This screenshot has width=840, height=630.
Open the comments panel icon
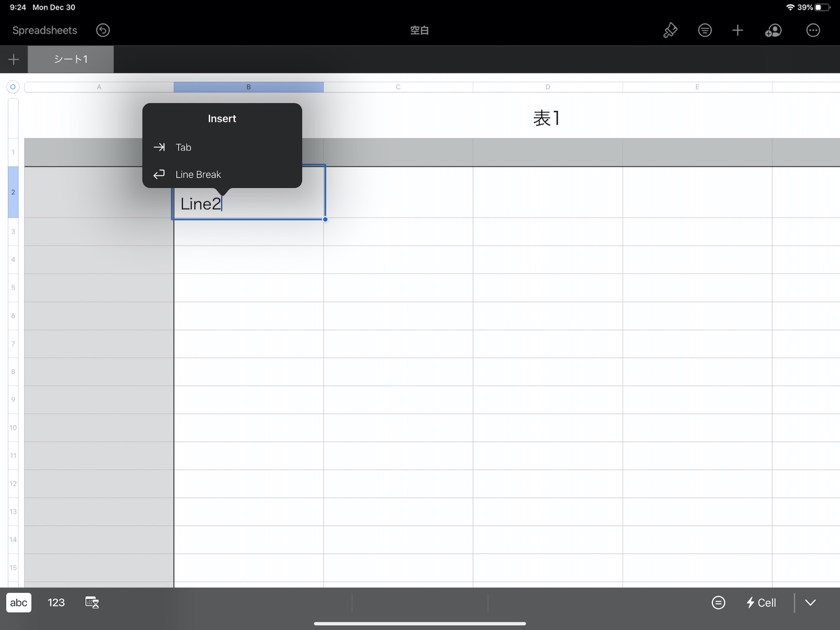click(x=704, y=30)
